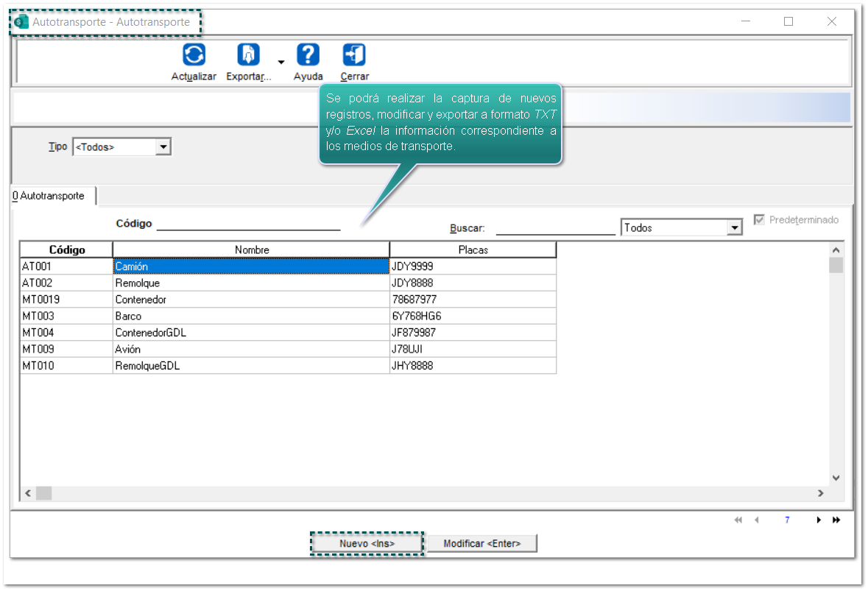
Task: Click the Cerrar exit icon
Action: pyautogui.click(x=354, y=55)
